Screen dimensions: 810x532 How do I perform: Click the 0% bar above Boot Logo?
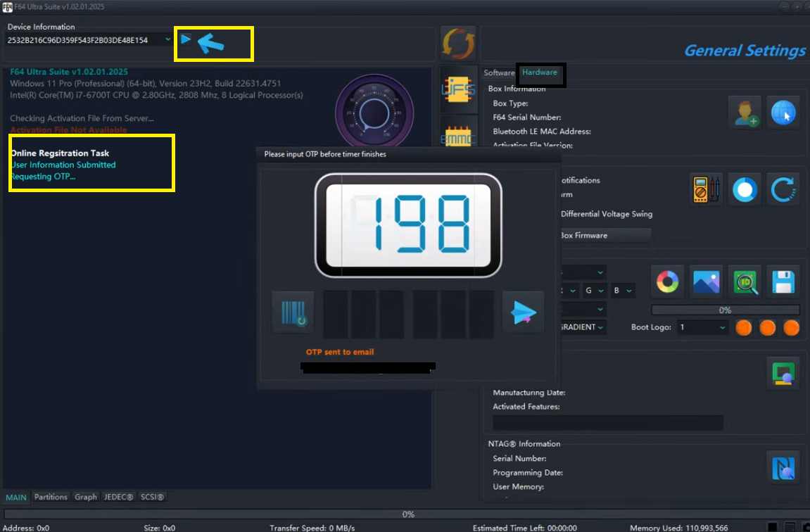click(725, 310)
